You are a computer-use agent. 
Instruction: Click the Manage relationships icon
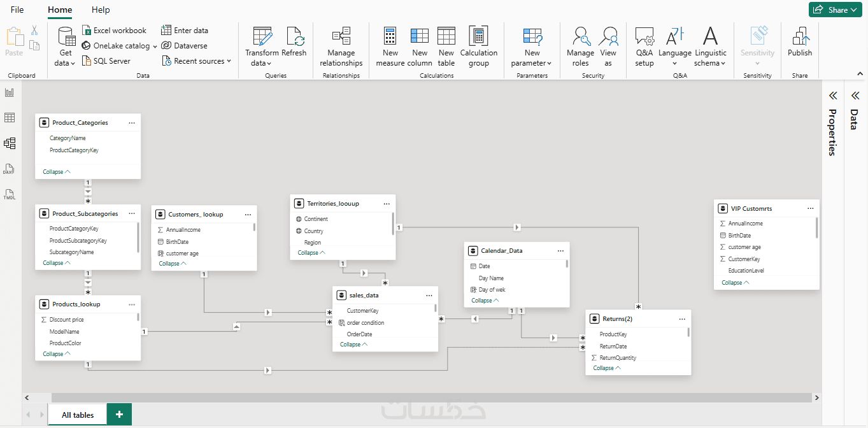tap(341, 36)
